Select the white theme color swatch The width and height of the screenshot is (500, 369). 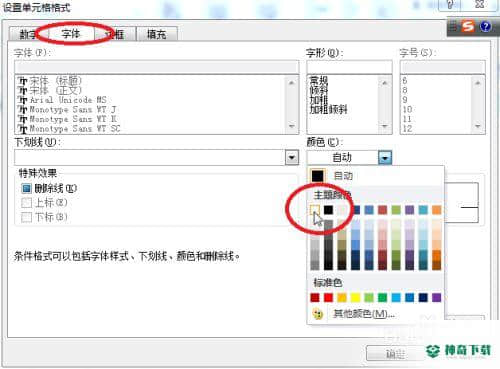315,210
